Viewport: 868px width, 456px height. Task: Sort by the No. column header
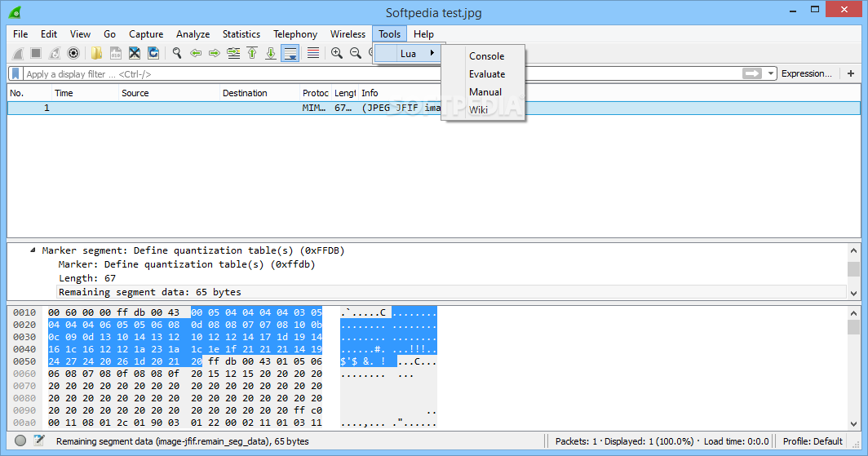29,93
